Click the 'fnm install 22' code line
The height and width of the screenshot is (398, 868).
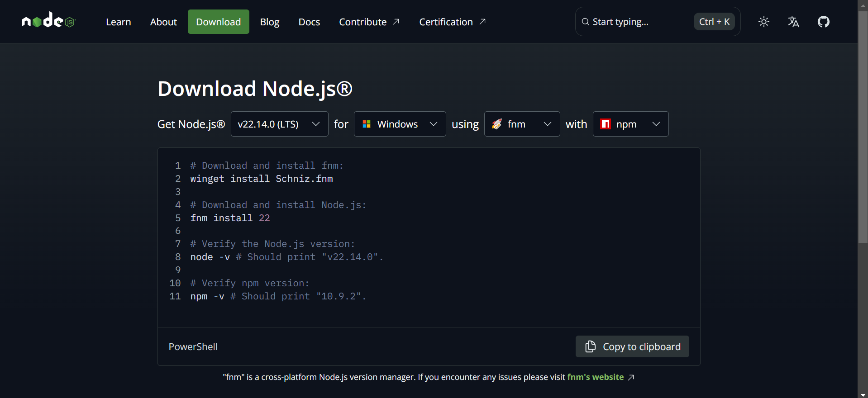tap(230, 218)
